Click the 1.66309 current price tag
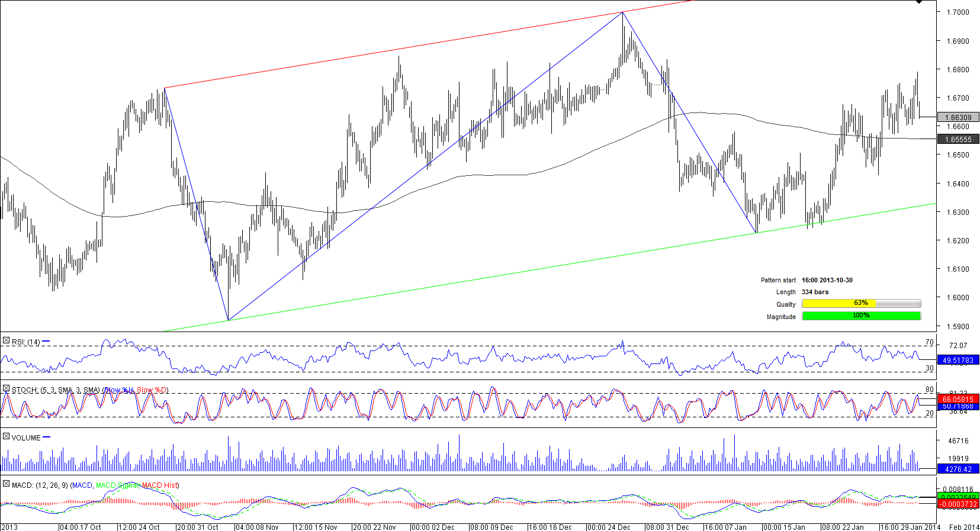Screen dimensions: 980x531 point(958,117)
